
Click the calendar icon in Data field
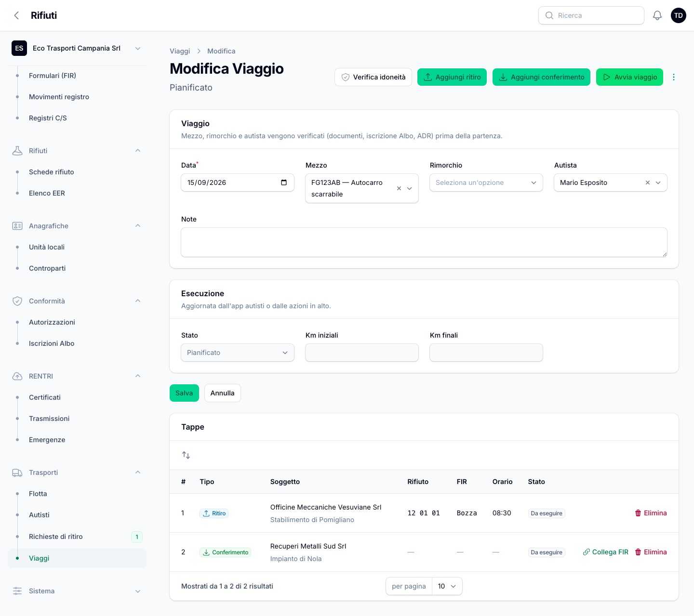point(284,183)
